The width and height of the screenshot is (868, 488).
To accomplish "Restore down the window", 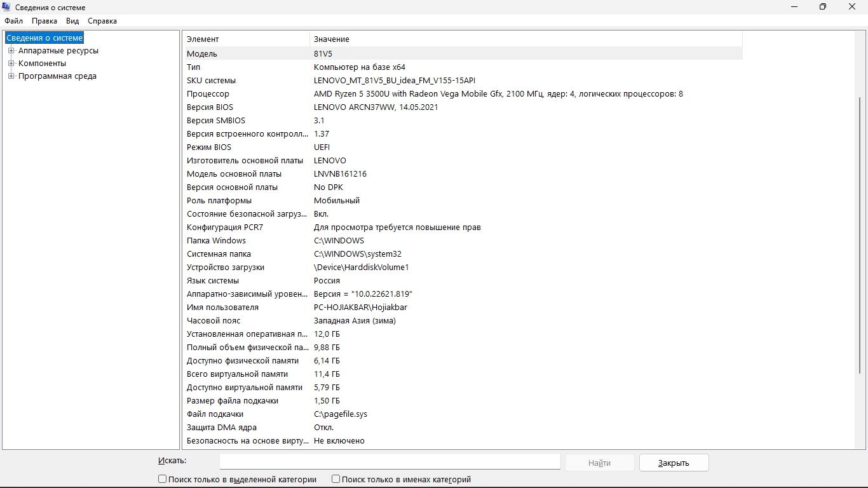I will coord(823,7).
